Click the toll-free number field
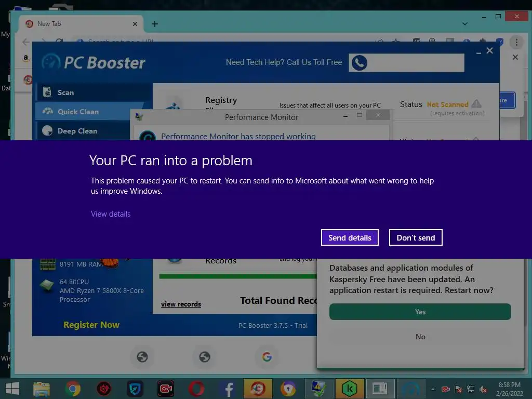The image size is (532, 399). point(406,63)
